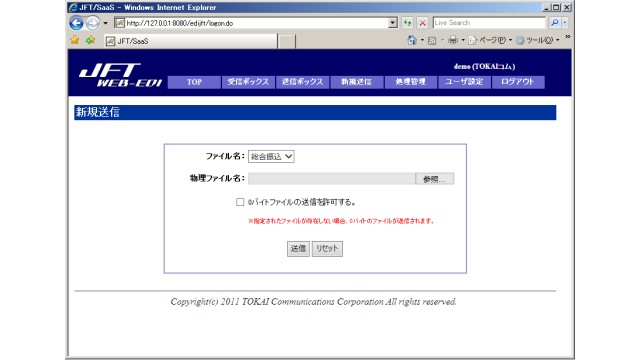Select the JFT/SaaS browser tab
Screen dimensions: 640x360
pyautogui.click(x=190, y=41)
